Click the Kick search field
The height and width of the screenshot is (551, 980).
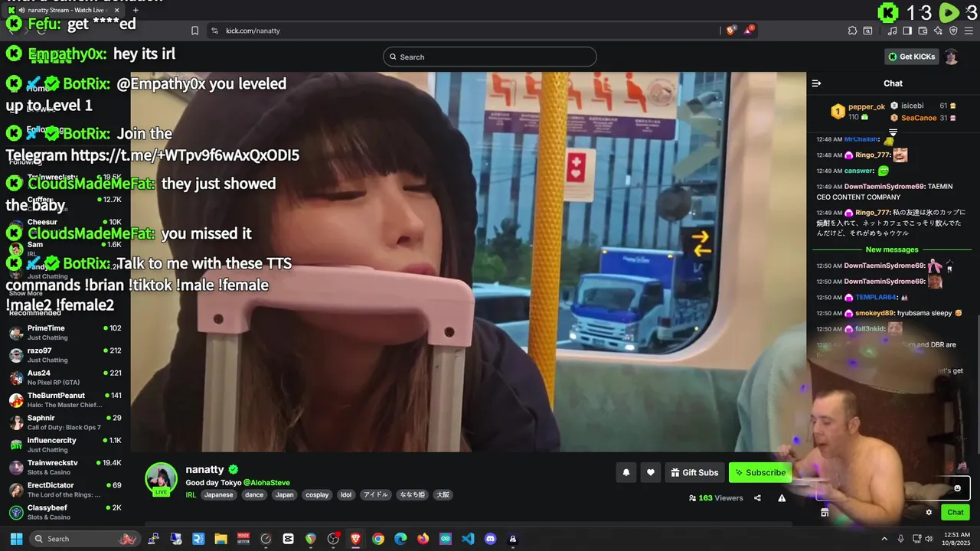(x=490, y=57)
